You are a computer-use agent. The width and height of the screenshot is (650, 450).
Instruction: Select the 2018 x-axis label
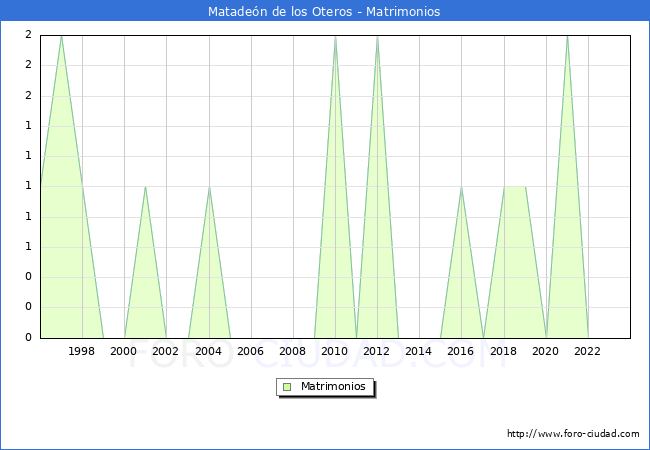pyautogui.click(x=503, y=351)
